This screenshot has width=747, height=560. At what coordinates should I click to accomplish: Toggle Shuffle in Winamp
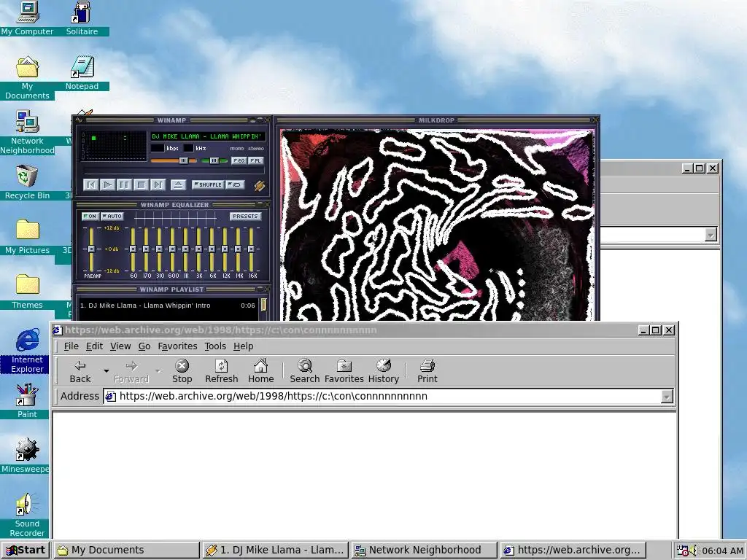click(x=208, y=184)
